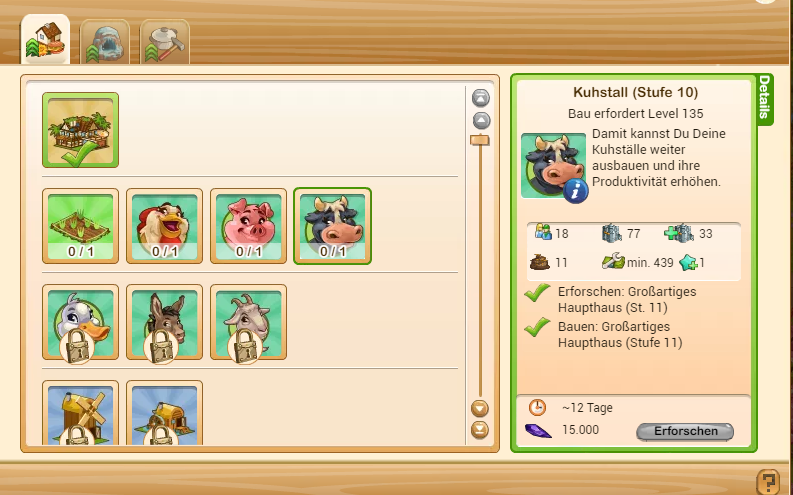Click the research list scrollbar handle
This screenshot has height=495, width=793.
tap(480, 140)
